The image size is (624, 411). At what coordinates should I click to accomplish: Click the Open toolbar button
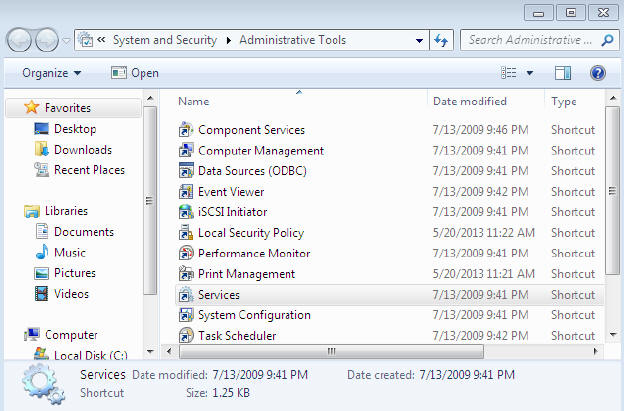pos(135,73)
